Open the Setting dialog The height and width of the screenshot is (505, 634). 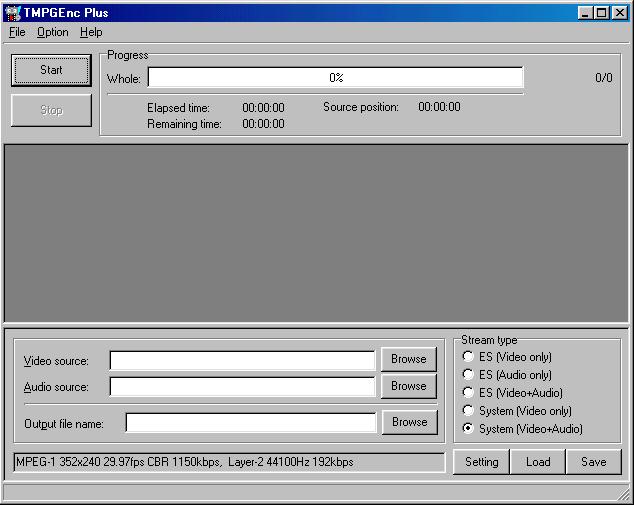pos(482,462)
